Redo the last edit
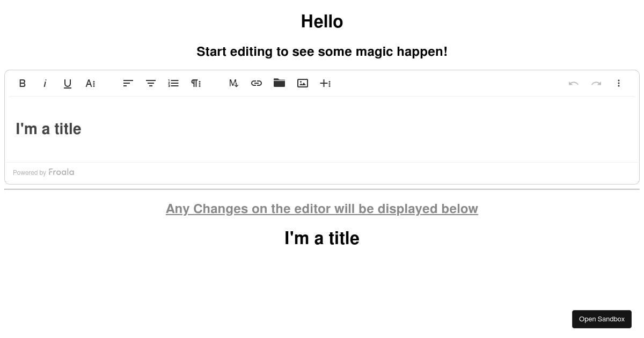 [596, 83]
